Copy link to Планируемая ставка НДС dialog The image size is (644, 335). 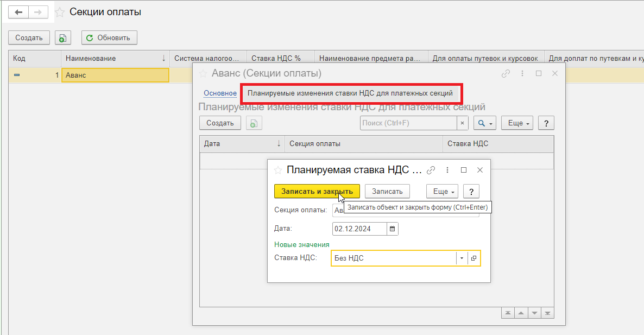[431, 170]
